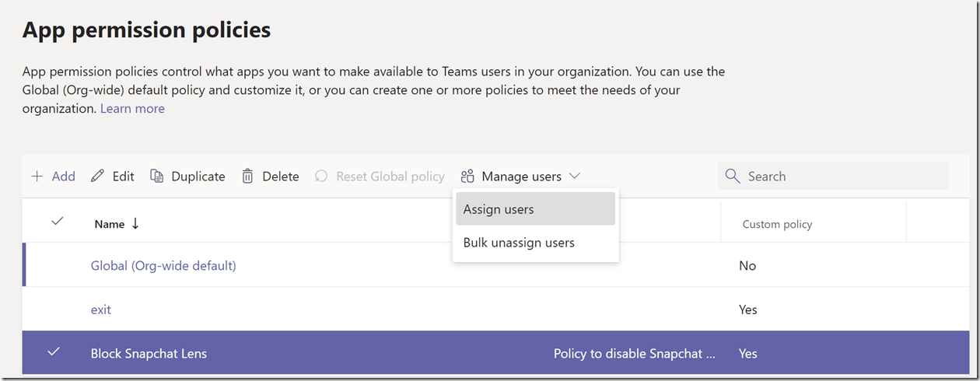The width and height of the screenshot is (980, 381).
Task: Open the exit policy
Action: pos(101,309)
